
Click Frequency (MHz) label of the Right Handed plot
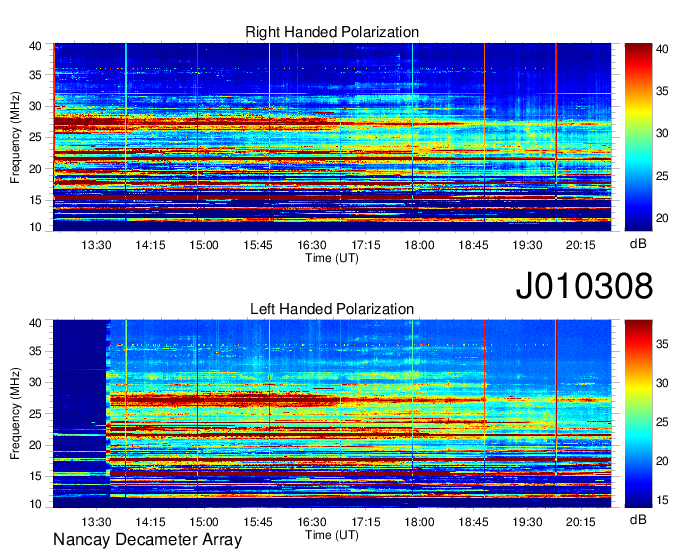pos(15,137)
